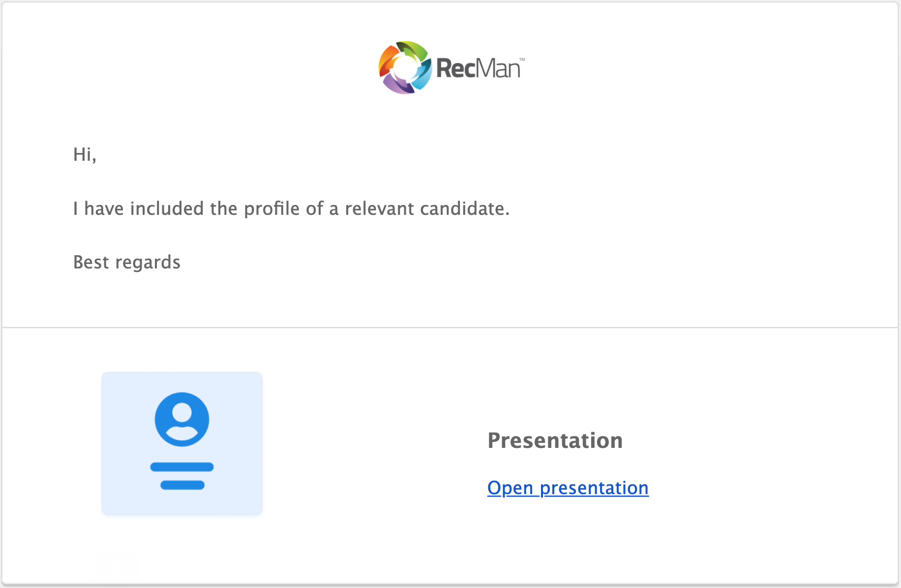The width and height of the screenshot is (901, 588).
Task: Click the blue person avatar circle icon
Action: pyautogui.click(x=182, y=419)
